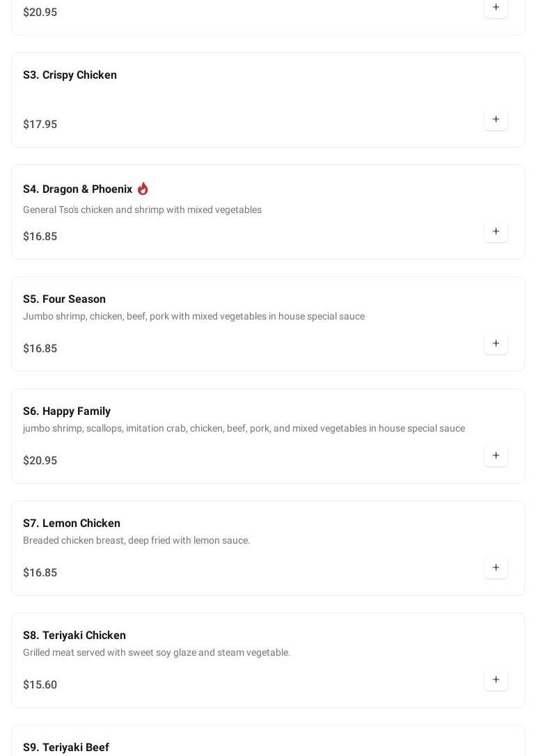The width and height of the screenshot is (536, 756).
Task: Select the $17.95 price of Crispy Chicken
Action: [40, 125]
